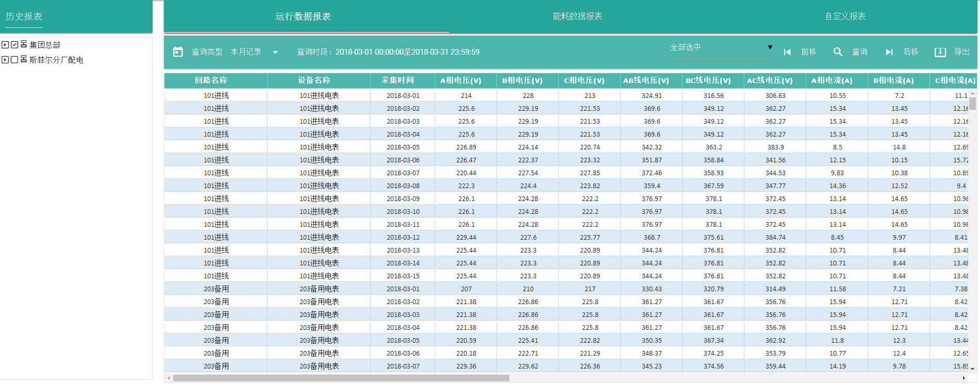This screenshot has height=385, width=980.
Task: Click the magnifier search icon
Action: pyautogui.click(x=838, y=52)
